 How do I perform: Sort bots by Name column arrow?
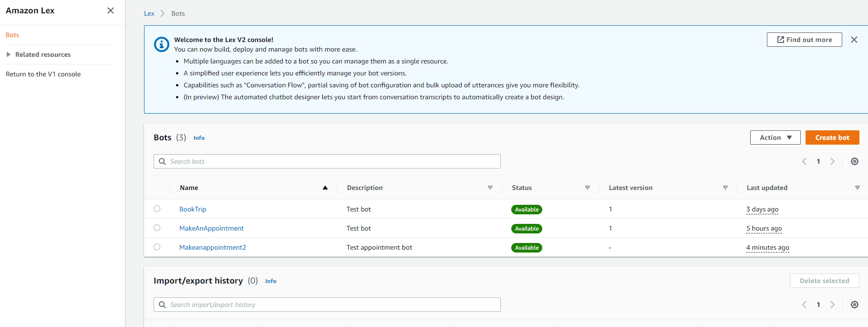(325, 188)
